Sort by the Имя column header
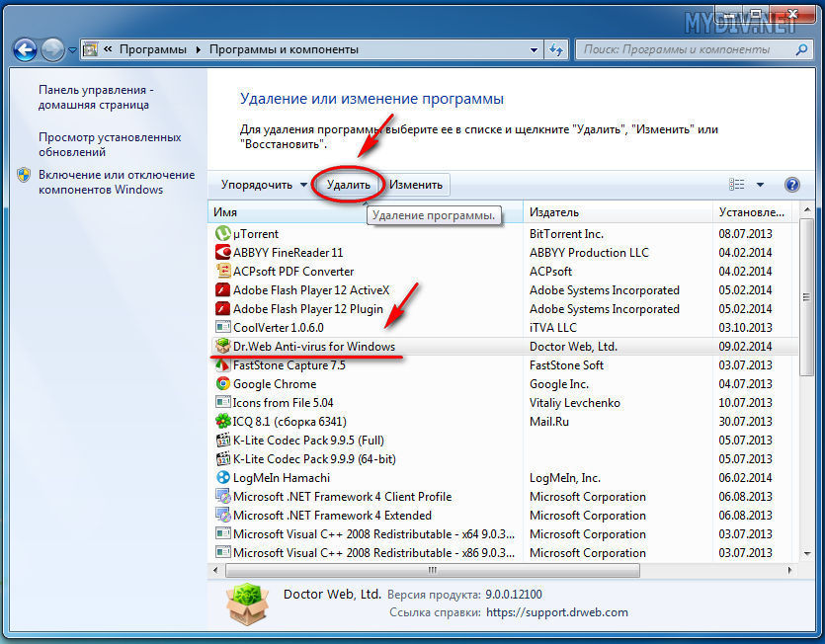 [x=366, y=212]
